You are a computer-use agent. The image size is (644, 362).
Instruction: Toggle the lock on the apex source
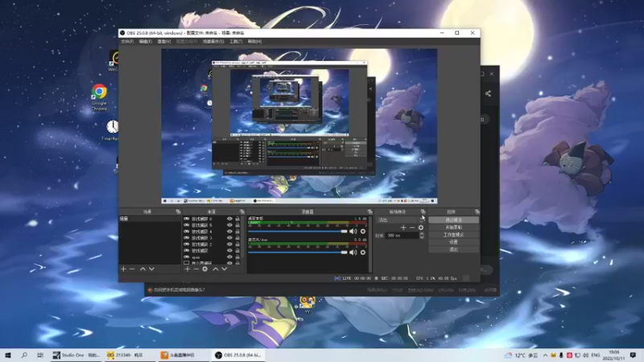tap(237, 257)
